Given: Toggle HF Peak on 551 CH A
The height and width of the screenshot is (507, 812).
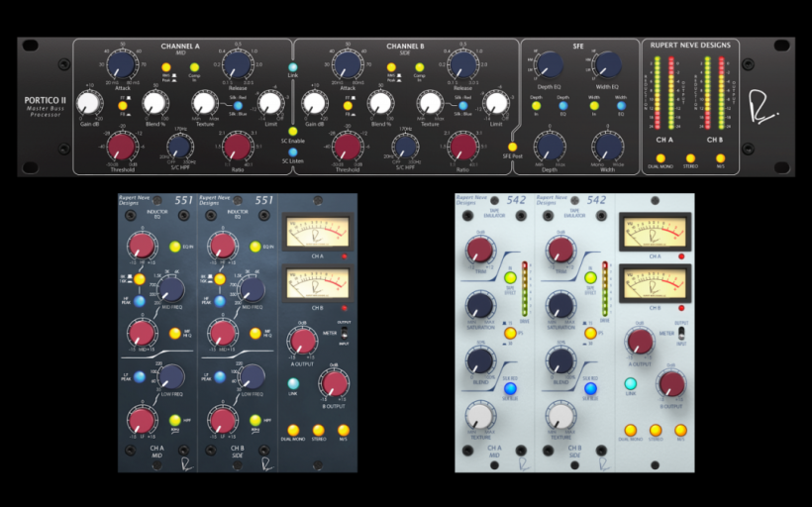Looking at the screenshot, I should pos(140,301).
